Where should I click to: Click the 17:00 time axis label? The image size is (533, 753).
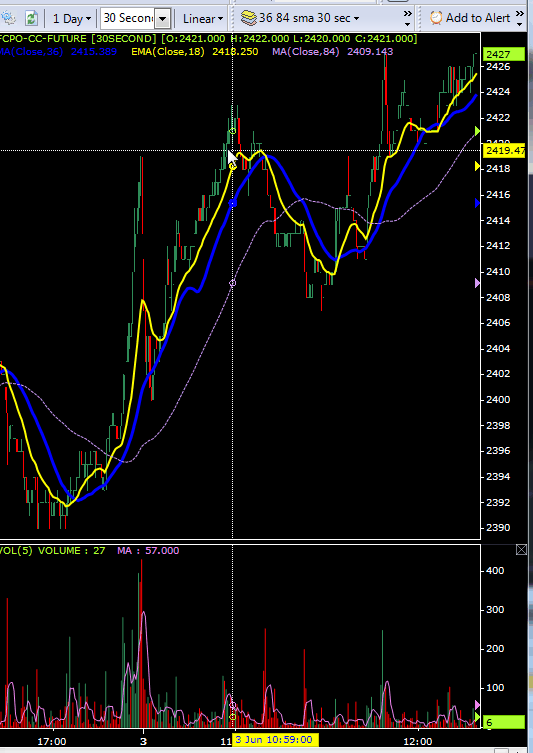point(52,741)
